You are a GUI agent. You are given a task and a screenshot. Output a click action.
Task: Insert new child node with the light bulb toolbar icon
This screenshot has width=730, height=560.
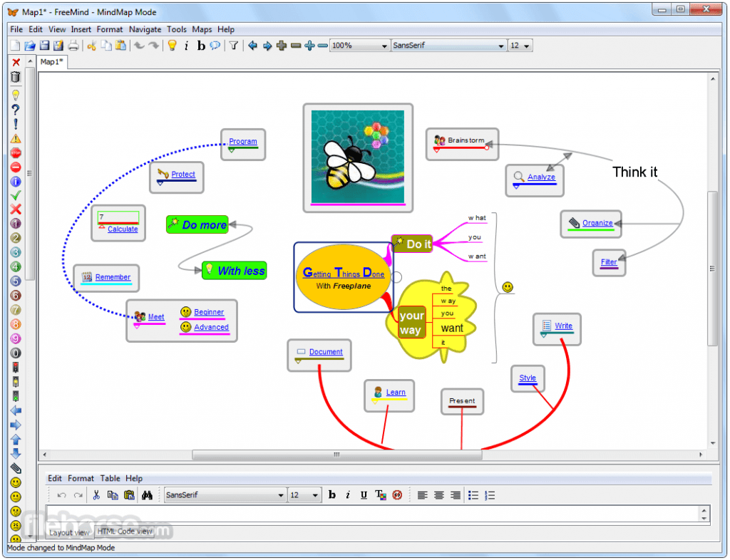click(x=173, y=46)
